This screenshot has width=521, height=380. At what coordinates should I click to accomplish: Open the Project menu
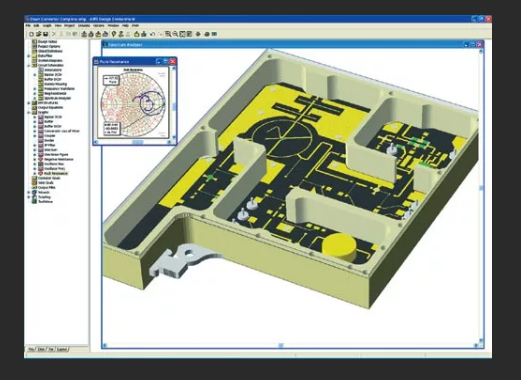(69, 25)
